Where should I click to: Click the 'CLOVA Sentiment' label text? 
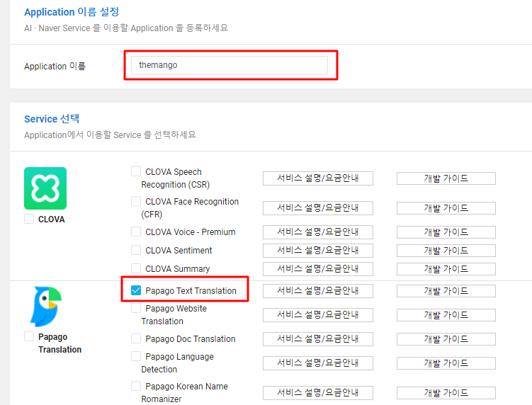tap(179, 251)
